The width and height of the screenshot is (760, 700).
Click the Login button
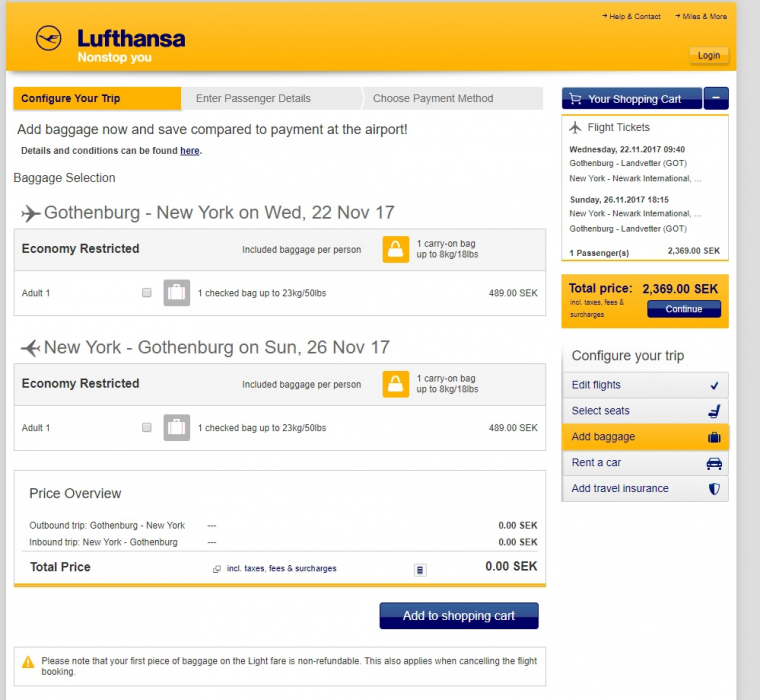pos(709,56)
